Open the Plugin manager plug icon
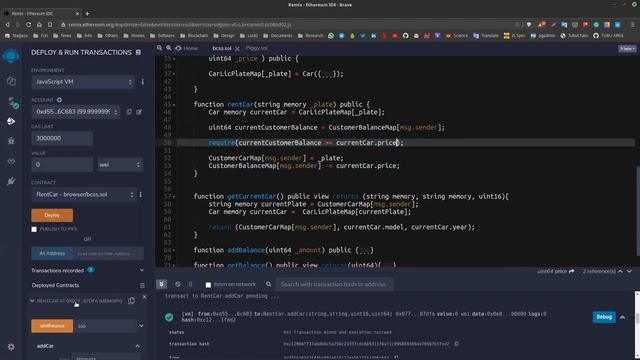Image resolution: width=640 pixels, height=360 pixels. tap(11, 181)
